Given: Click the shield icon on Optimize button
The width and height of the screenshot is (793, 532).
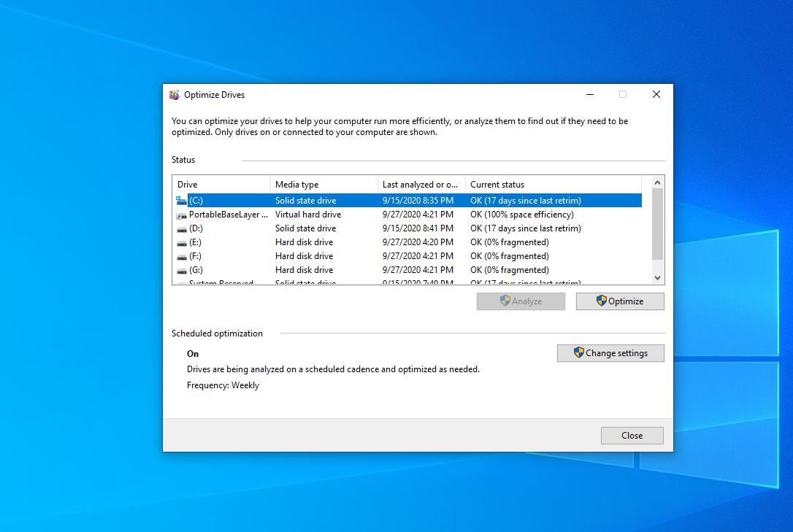Looking at the screenshot, I should pos(602,301).
